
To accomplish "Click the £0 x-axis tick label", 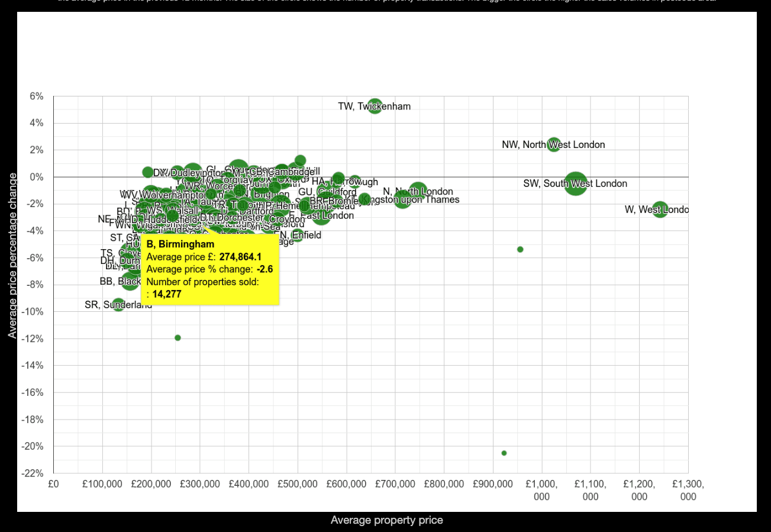I will [x=53, y=484].
